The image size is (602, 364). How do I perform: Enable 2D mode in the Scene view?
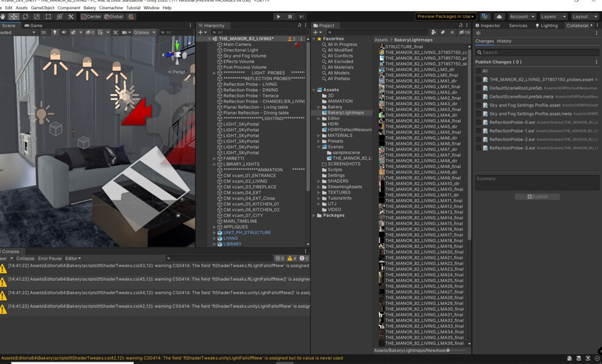point(43,32)
